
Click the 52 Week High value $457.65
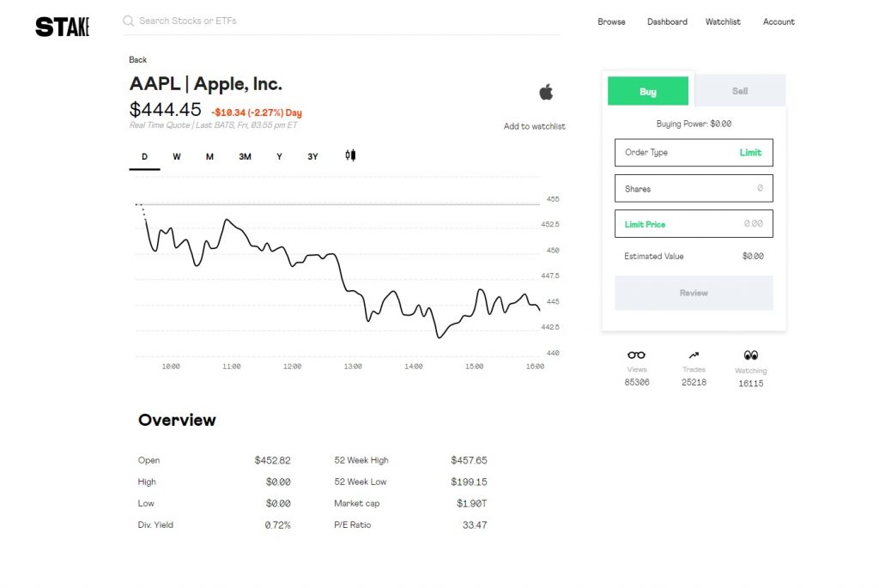[470, 460]
